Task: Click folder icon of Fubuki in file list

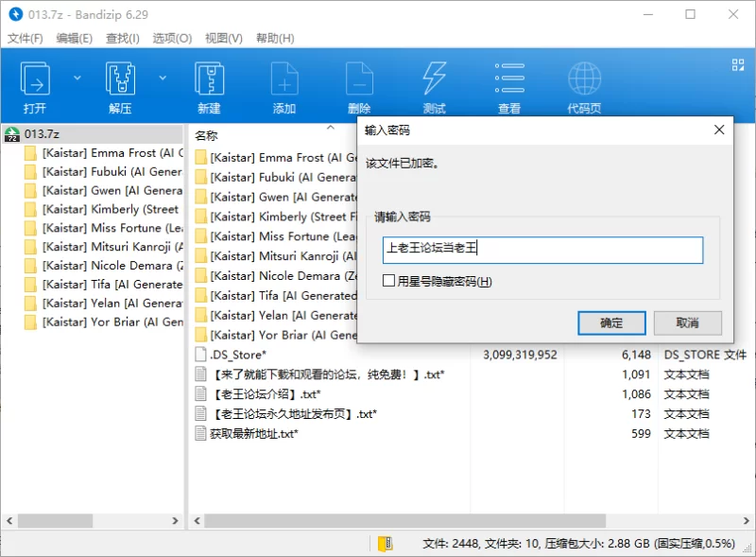Action: (200, 178)
